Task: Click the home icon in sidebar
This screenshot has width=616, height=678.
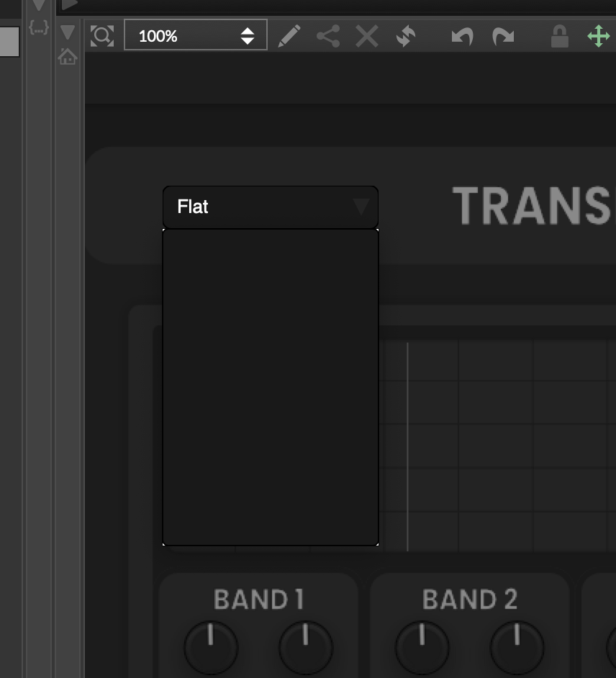Action: pos(68,56)
